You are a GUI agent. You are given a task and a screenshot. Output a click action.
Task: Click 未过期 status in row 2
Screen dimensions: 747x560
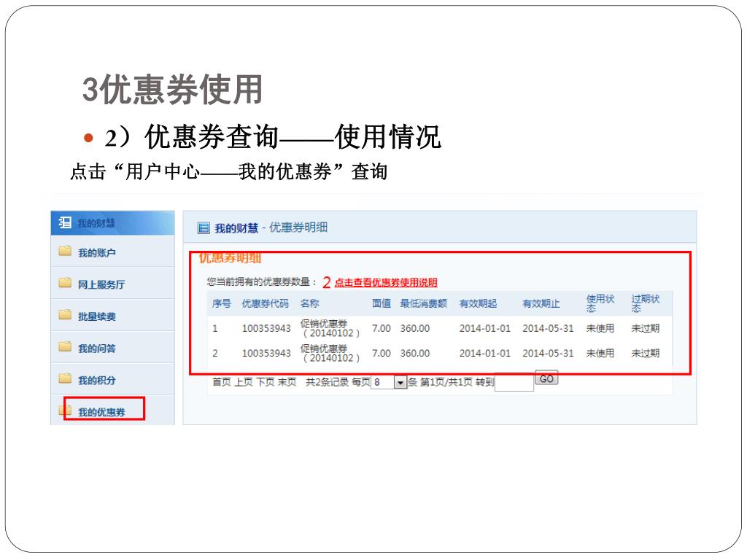tap(646, 353)
